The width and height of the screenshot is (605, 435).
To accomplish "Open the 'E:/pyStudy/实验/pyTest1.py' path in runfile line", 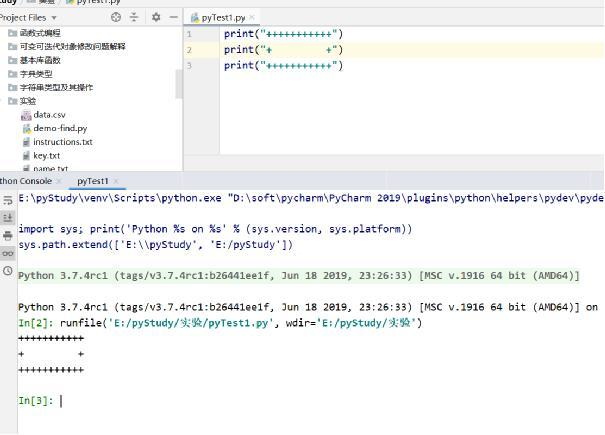I will pyautogui.click(x=192, y=323).
